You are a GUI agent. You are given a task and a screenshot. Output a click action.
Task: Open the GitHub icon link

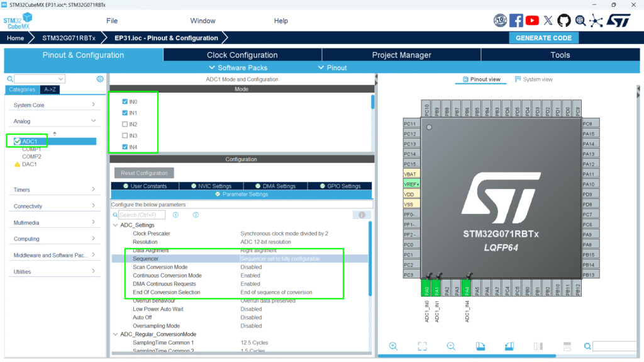pos(564,21)
